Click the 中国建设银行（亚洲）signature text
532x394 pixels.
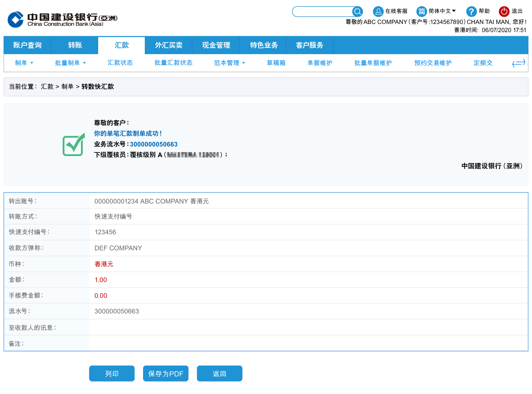(492, 166)
